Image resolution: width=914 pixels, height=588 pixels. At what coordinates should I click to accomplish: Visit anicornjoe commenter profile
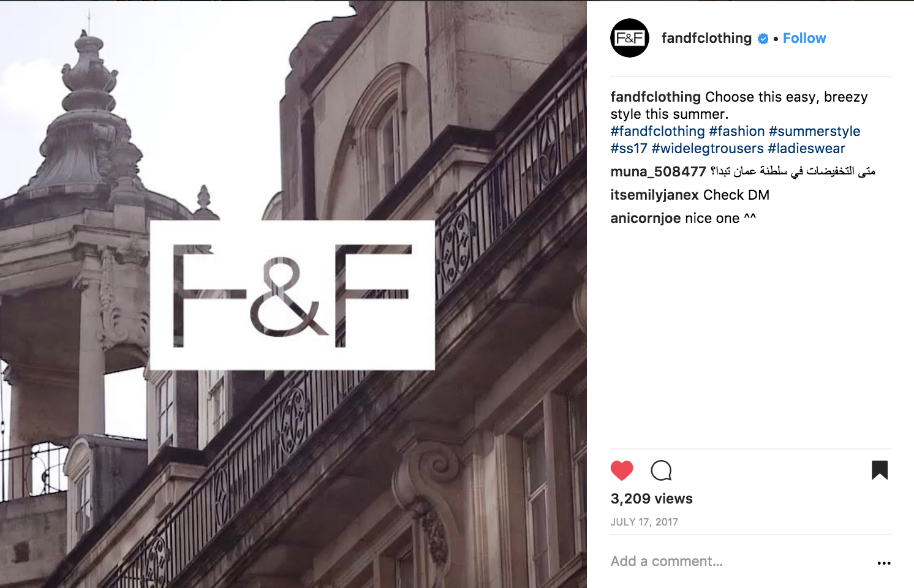coord(646,218)
